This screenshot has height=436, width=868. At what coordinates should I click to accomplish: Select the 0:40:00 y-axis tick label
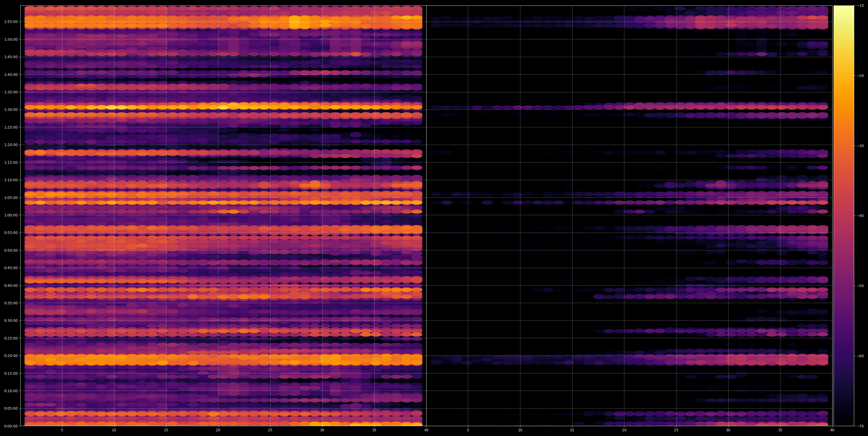pos(11,286)
